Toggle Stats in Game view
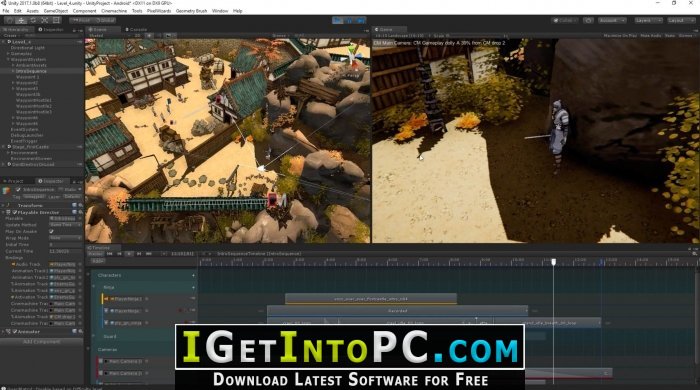Screen dimensions: 700x390 pyautogui.click(x=670, y=36)
